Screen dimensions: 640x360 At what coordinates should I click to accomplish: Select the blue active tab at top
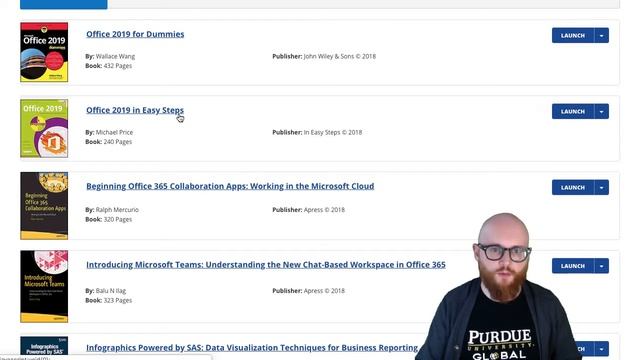[64, 4]
